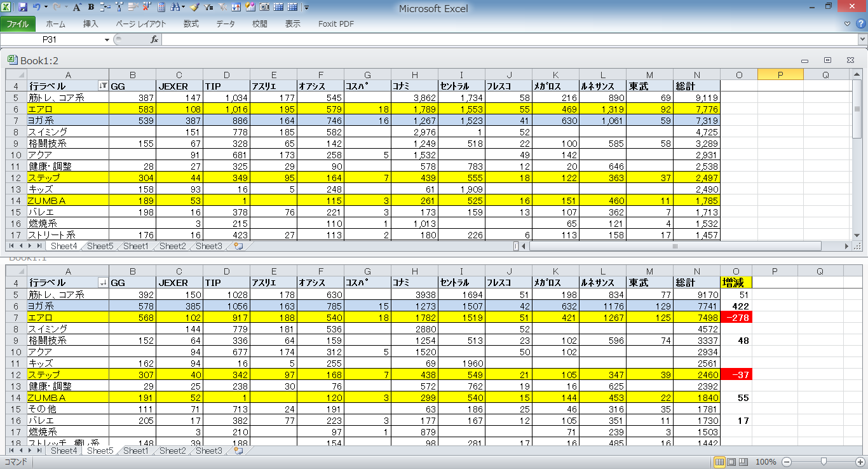Screen dimensions: 868x469
Task: Open the calculator icon in the quick toolbar
Action: [161, 8]
